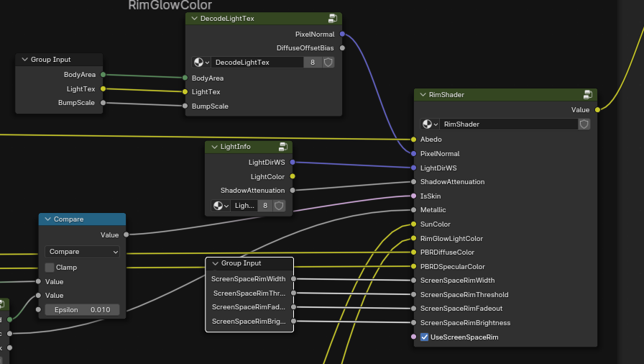Collapse the RimShader node
644x364 pixels.
[422, 95]
